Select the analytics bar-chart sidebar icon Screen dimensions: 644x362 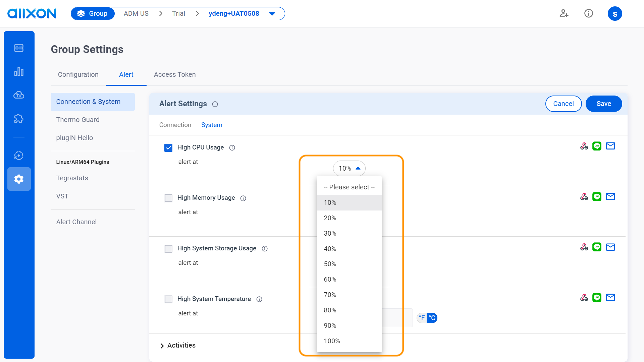click(x=19, y=71)
